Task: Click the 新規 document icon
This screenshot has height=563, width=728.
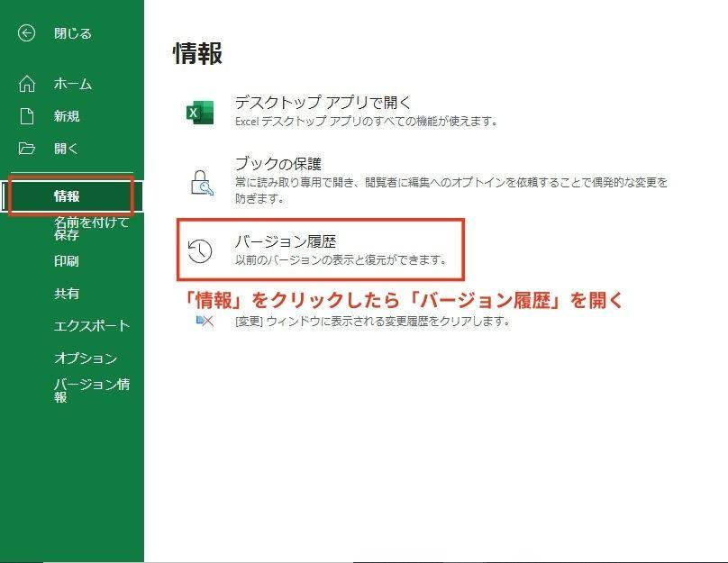Action: click(28, 115)
